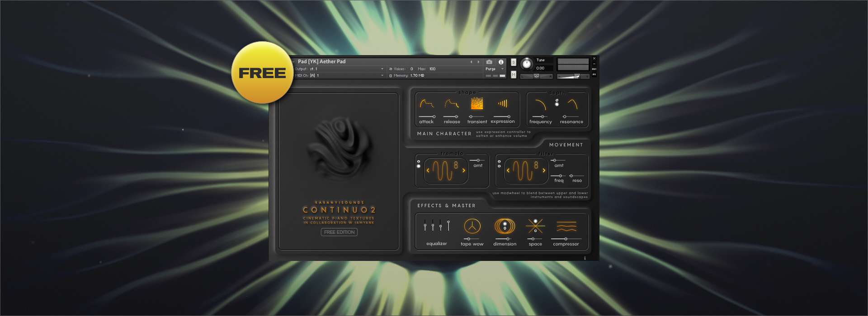
Task: Select next filter waveform with right arrow
Action: tap(544, 171)
